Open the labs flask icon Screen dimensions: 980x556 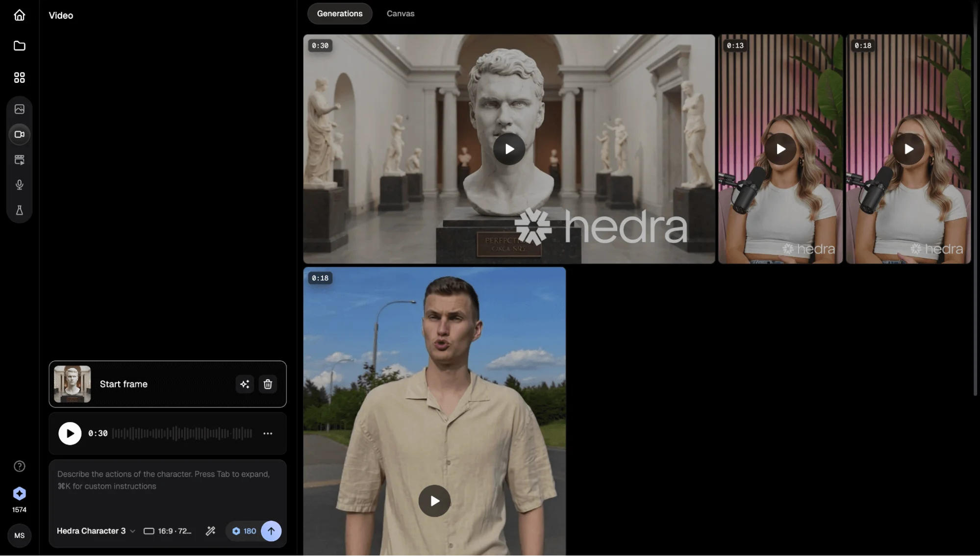(x=19, y=210)
